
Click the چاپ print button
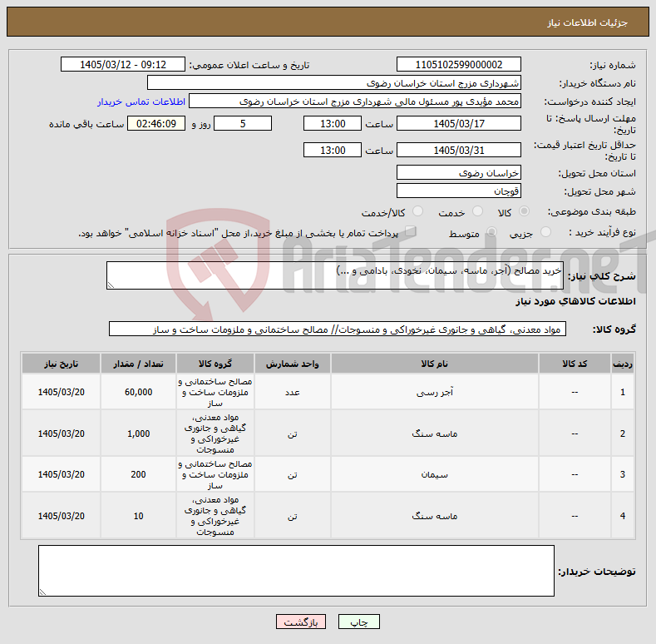point(359,622)
